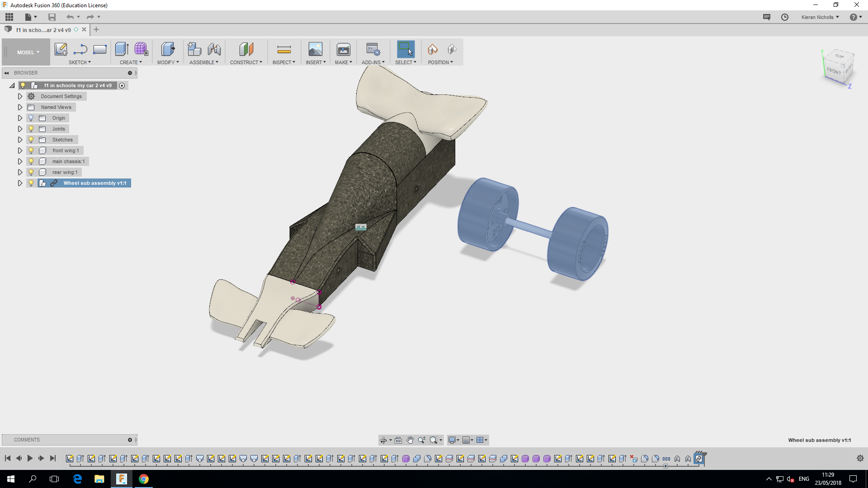
Task: Open File Explorer from taskbar
Action: (99, 479)
